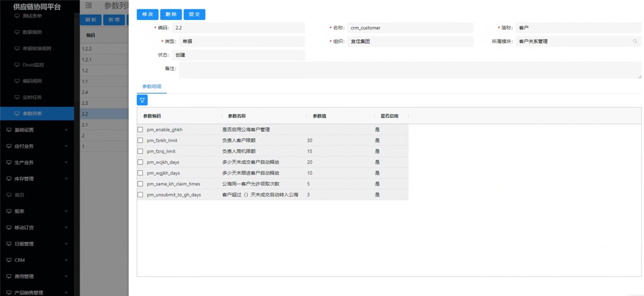The height and width of the screenshot is (296, 644).
Task: Check the pm_enable_ghkh row checkbox
Action: coord(140,130)
